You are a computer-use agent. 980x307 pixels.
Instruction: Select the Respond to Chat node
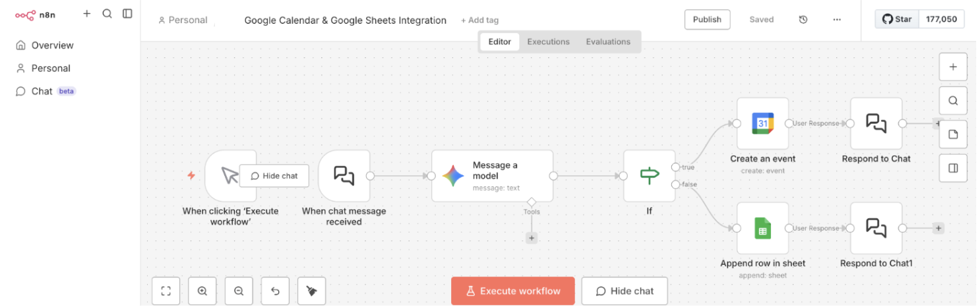(876, 123)
